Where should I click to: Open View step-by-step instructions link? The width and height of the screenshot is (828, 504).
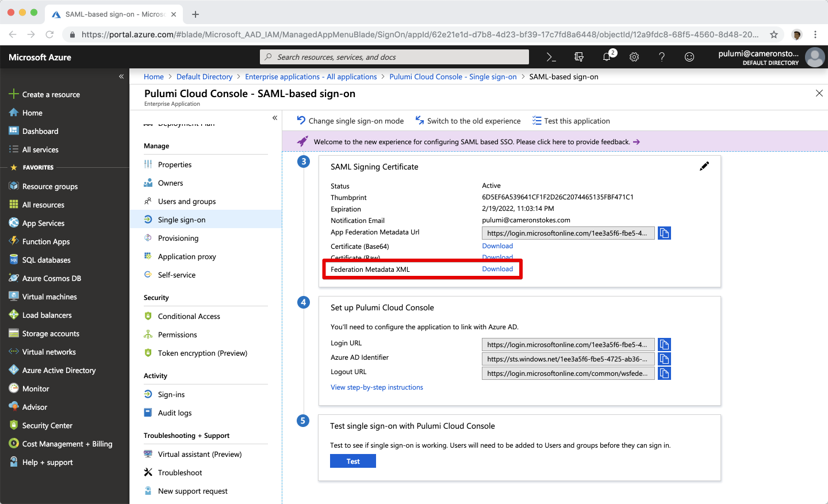377,387
